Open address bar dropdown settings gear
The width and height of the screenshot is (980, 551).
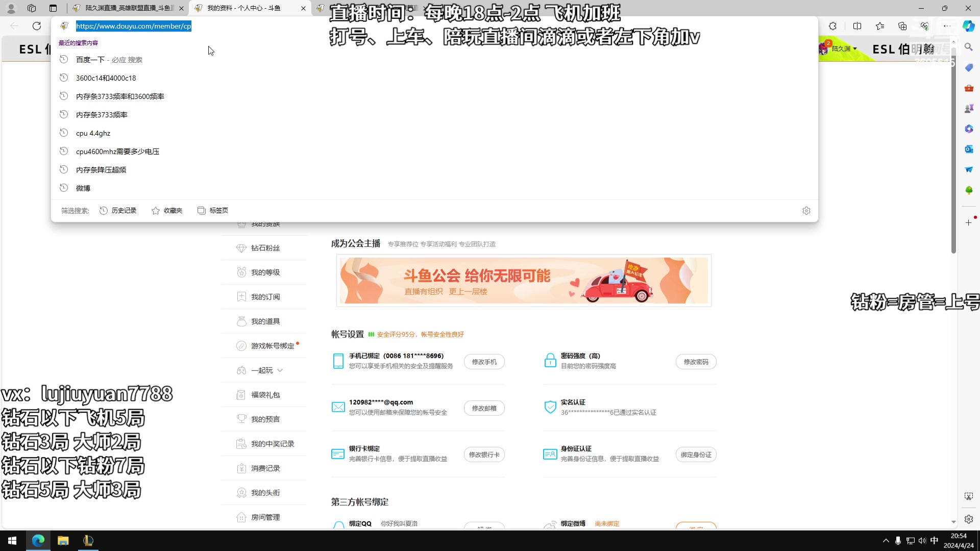pyautogui.click(x=806, y=211)
